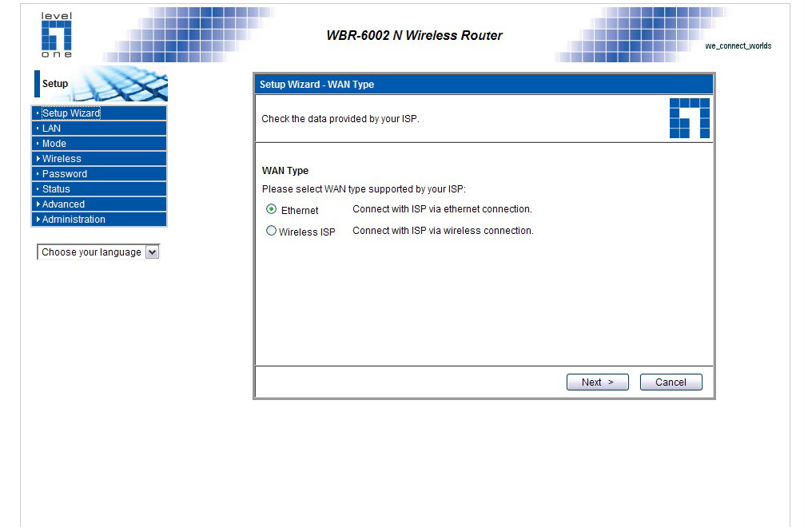Click 'Connect with ISP via ethernet connection.'

[442, 209]
